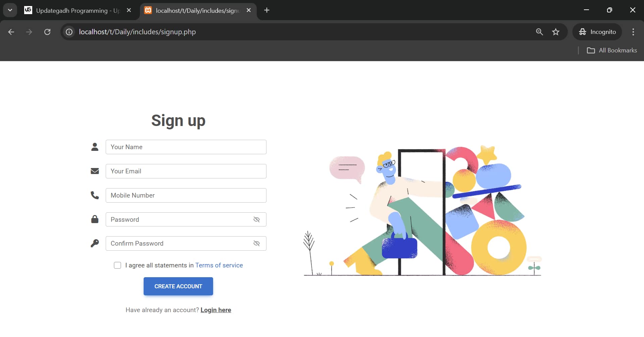Bookmark this page with the star icon

[556, 32]
